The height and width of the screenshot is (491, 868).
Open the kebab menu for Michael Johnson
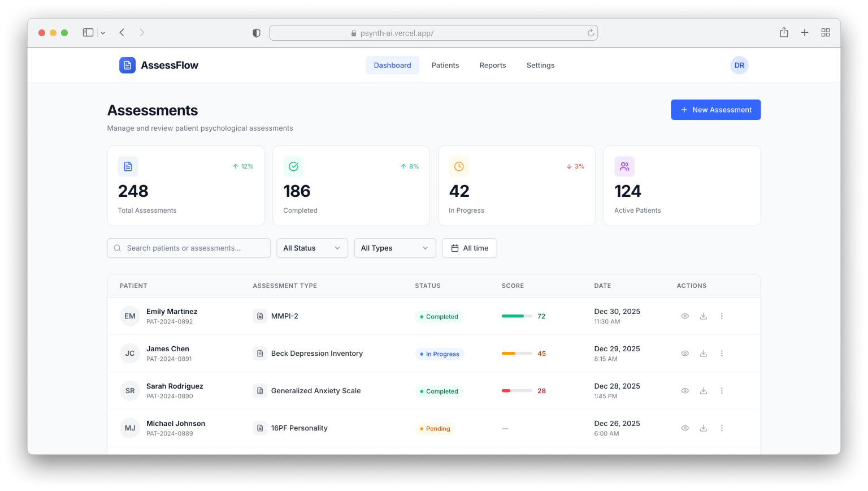click(x=722, y=428)
